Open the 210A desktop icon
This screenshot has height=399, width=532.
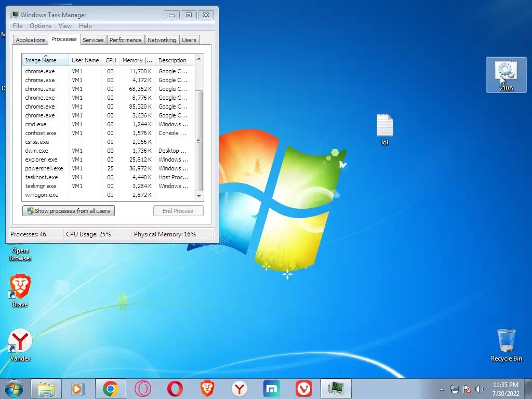506,75
